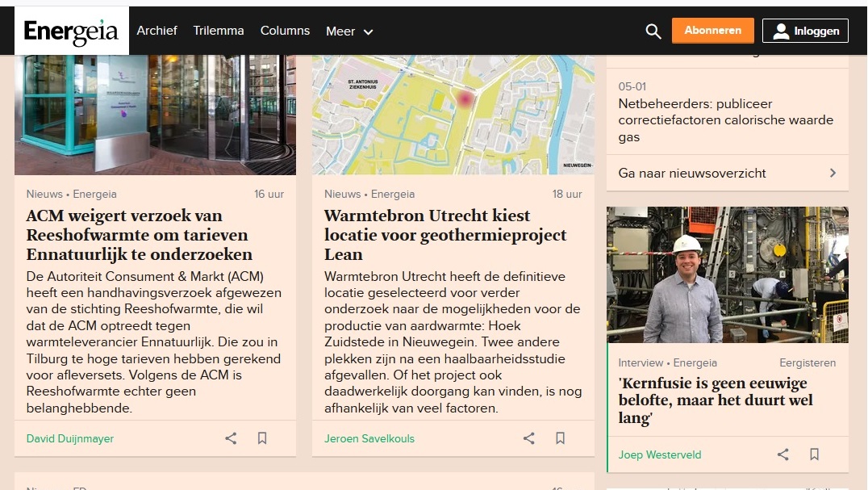Open headline 'ACM weigert verzoek van Reeshofwarmte'

pos(139,235)
